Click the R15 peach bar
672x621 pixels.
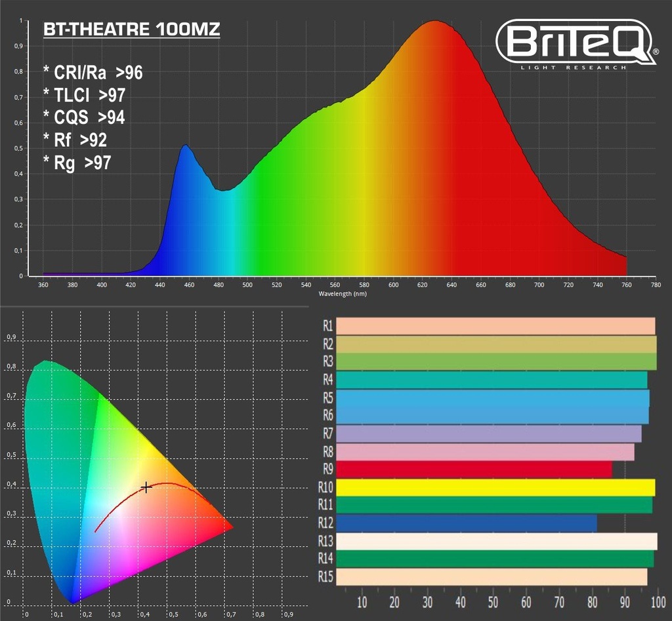point(492,577)
